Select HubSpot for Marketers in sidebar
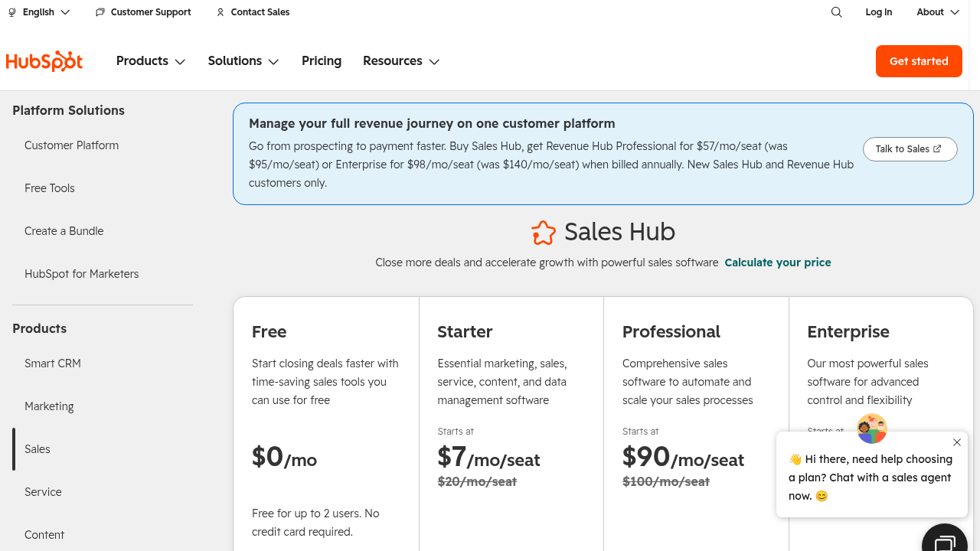This screenshot has height=551, width=980. tap(82, 274)
